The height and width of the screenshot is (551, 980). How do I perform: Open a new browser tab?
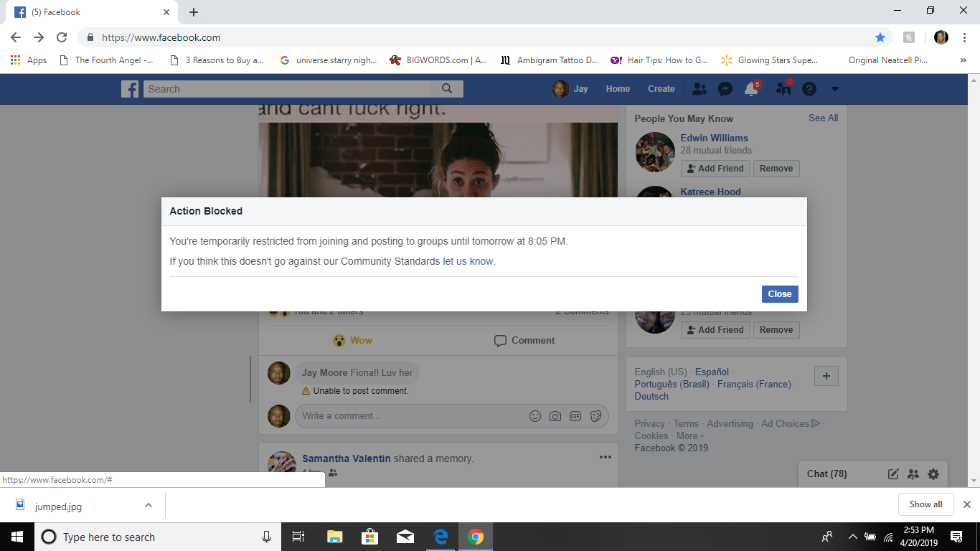194,12
